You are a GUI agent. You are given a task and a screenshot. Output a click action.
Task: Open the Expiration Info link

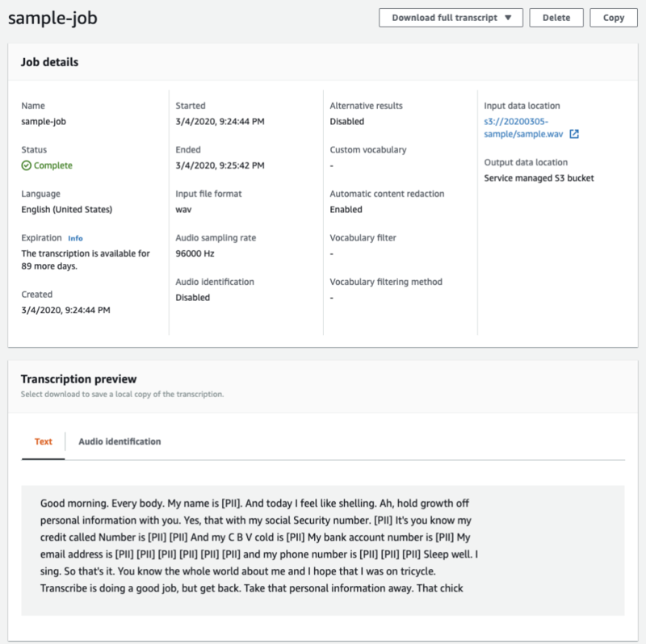pyautogui.click(x=75, y=238)
